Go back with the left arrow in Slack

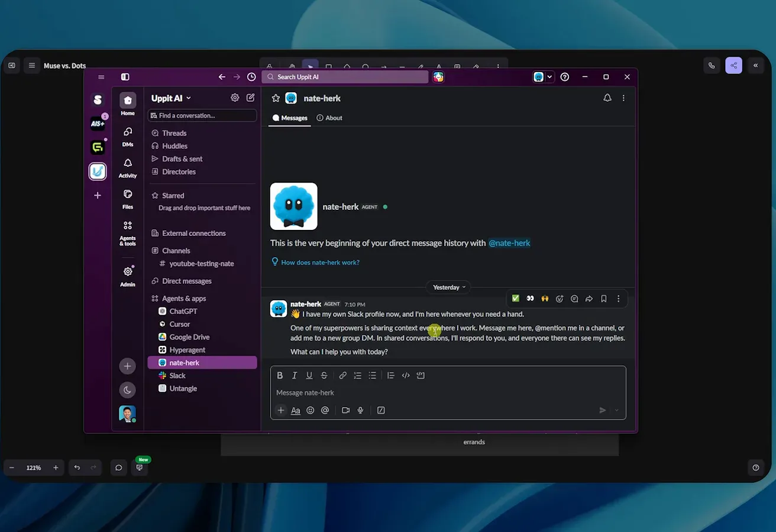pos(222,77)
